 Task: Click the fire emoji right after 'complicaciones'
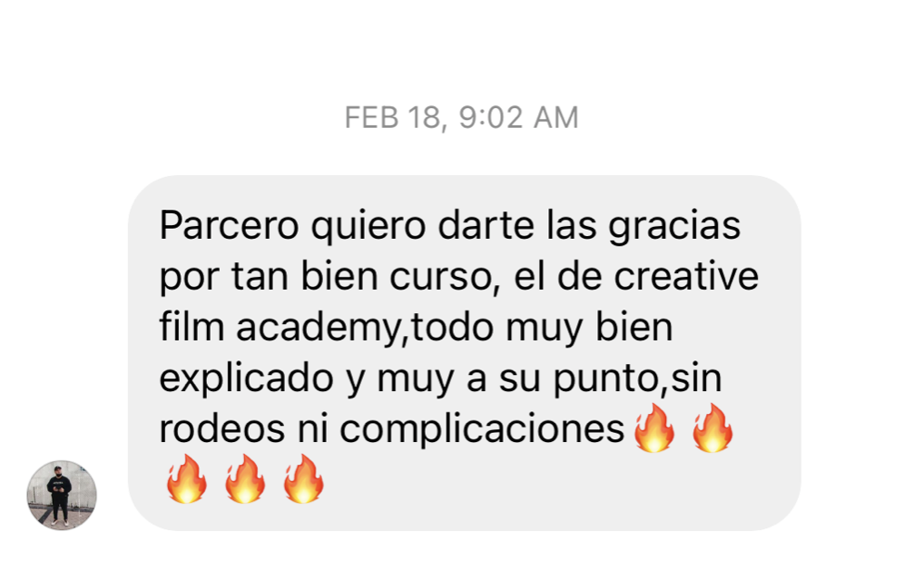coord(654,428)
